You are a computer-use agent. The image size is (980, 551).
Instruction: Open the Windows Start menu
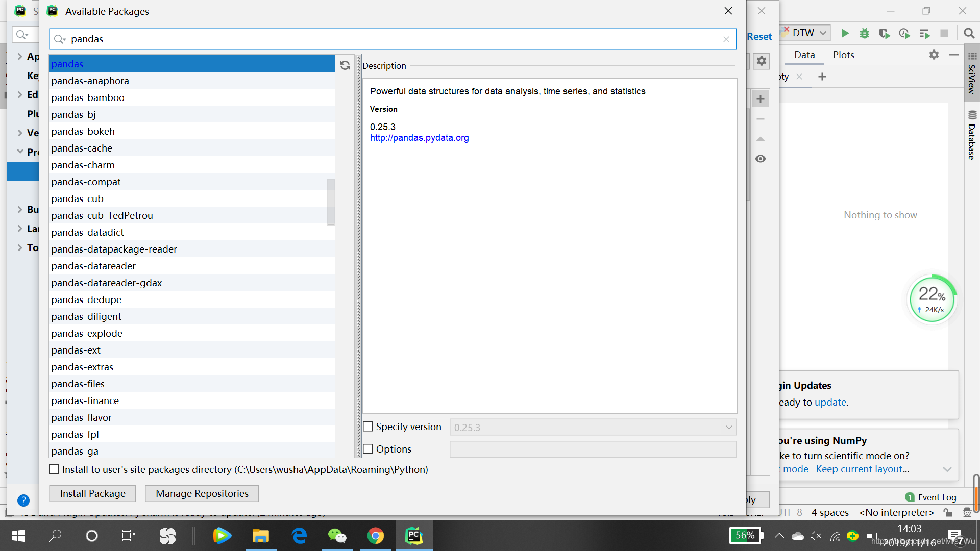18,536
